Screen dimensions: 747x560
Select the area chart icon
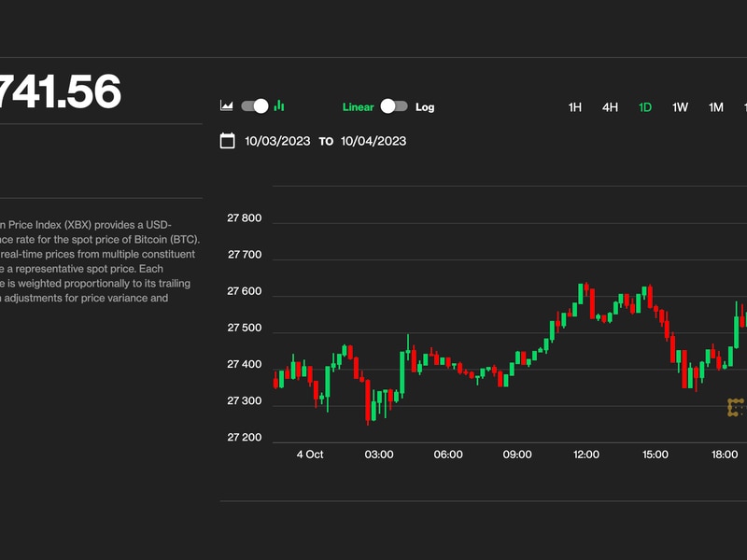[x=226, y=106]
